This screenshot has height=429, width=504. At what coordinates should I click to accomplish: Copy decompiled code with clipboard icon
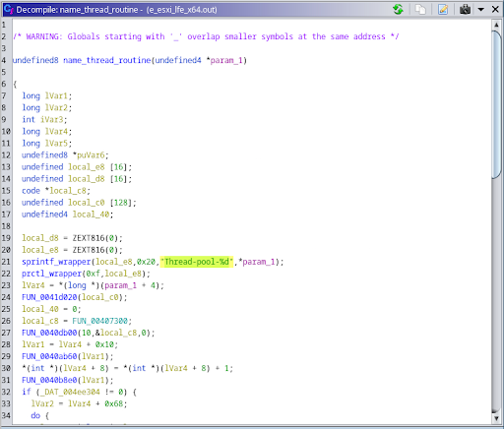420,9
